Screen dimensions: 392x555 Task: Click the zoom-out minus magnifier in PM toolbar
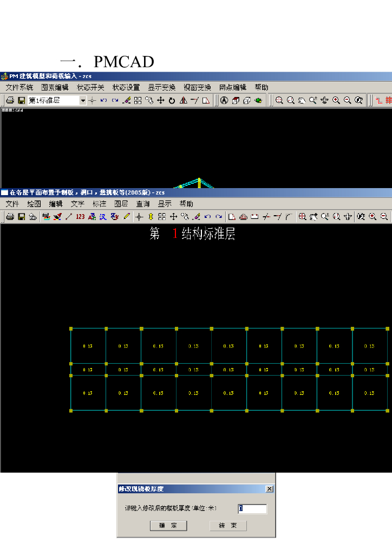[348, 100]
